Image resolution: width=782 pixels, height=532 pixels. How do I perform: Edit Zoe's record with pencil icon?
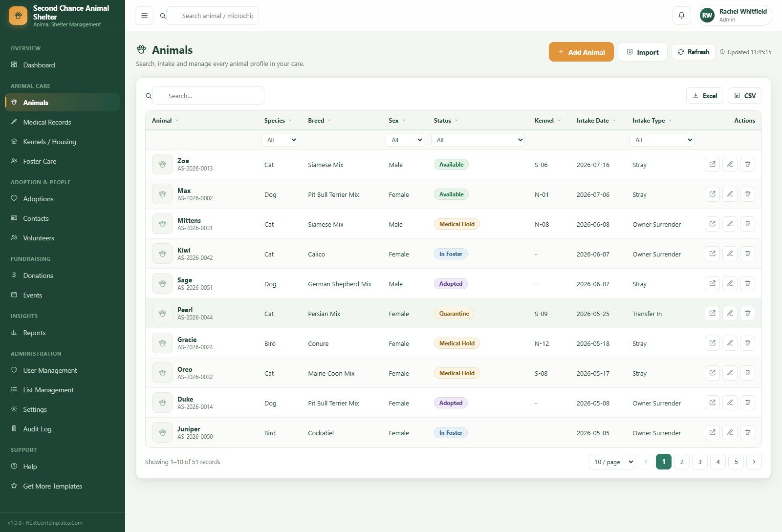[730, 164]
